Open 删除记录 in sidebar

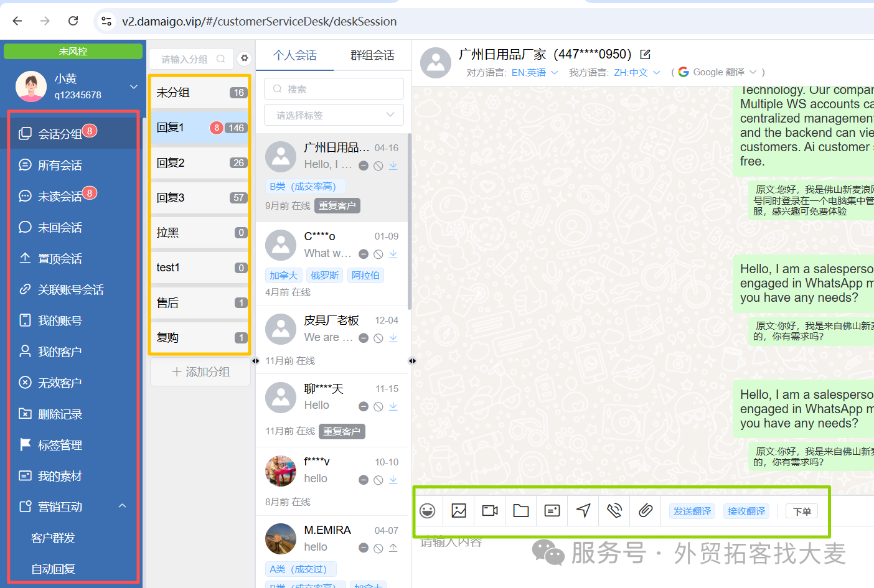coord(73,414)
